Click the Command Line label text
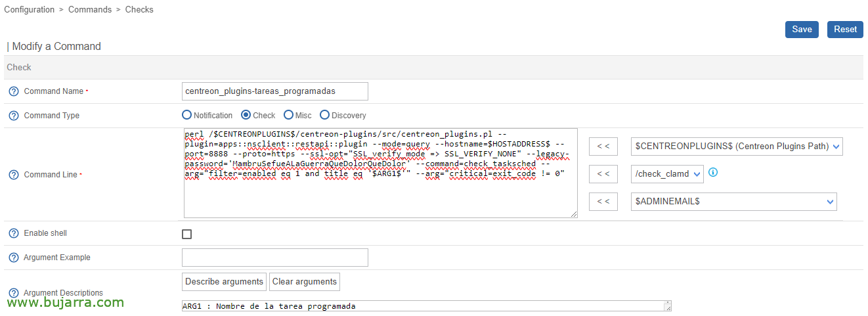Image resolution: width=868 pixels, height=316 pixels. pos(51,175)
